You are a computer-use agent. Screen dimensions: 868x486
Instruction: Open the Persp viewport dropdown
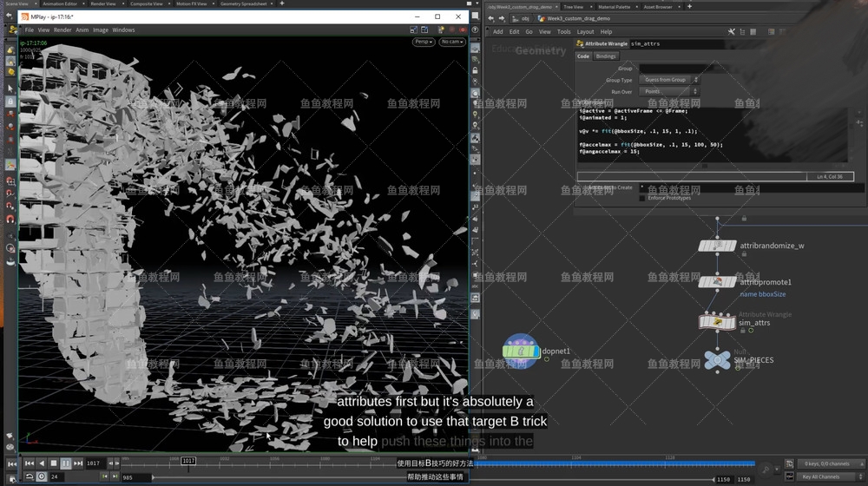424,42
